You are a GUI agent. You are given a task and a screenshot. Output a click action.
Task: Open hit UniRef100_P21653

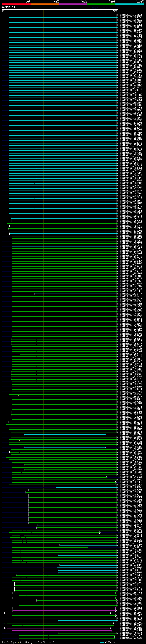pyautogui.click(x=131, y=281)
